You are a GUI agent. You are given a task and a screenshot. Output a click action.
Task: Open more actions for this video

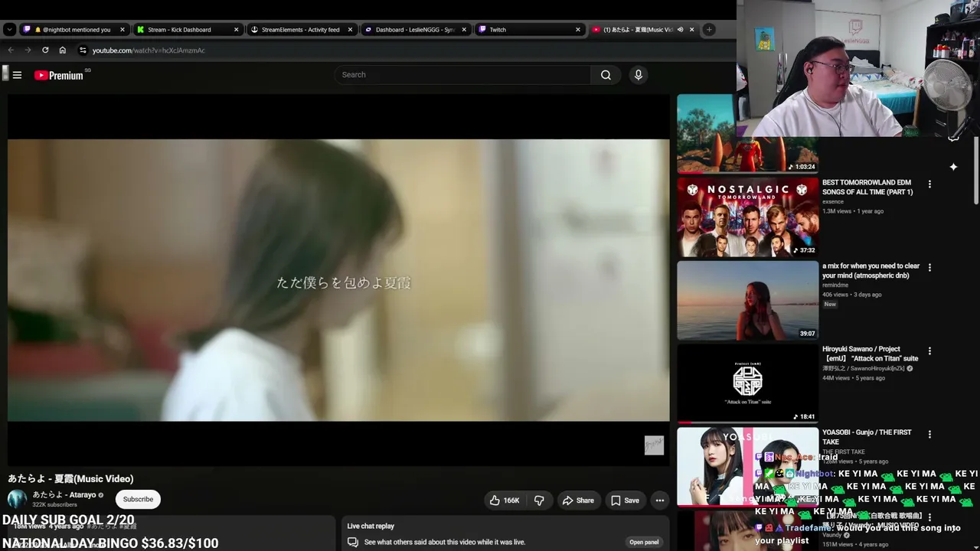[x=659, y=500]
